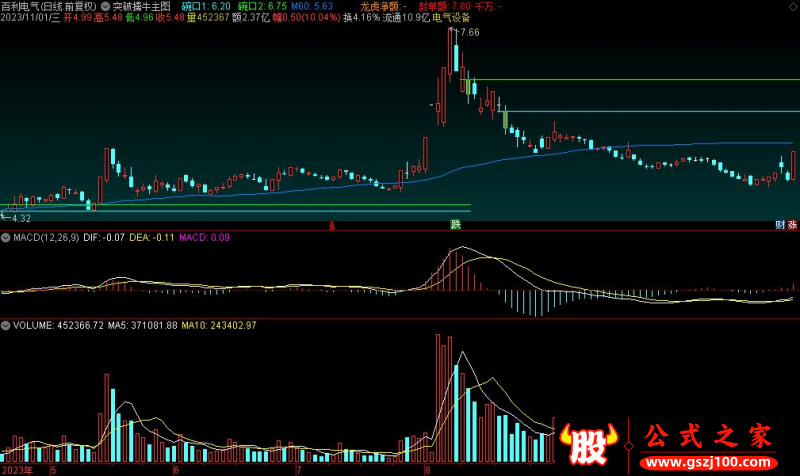Open the www.gszj100.com website link
This screenshot has width=800, height=476.
point(706,464)
